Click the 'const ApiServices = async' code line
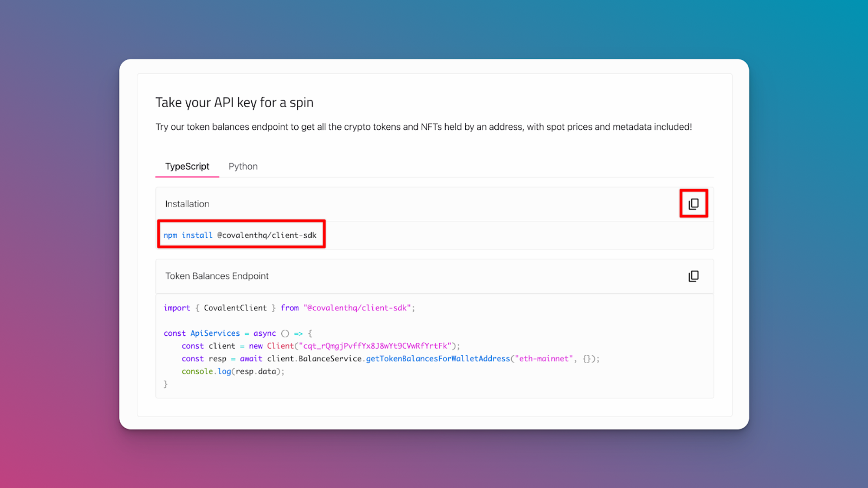 (238, 333)
